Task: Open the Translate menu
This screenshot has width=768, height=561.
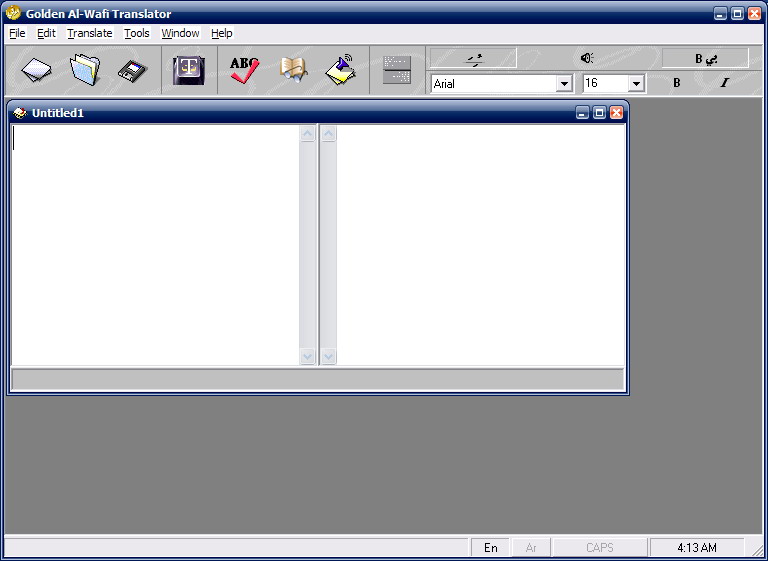Action: click(x=90, y=33)
